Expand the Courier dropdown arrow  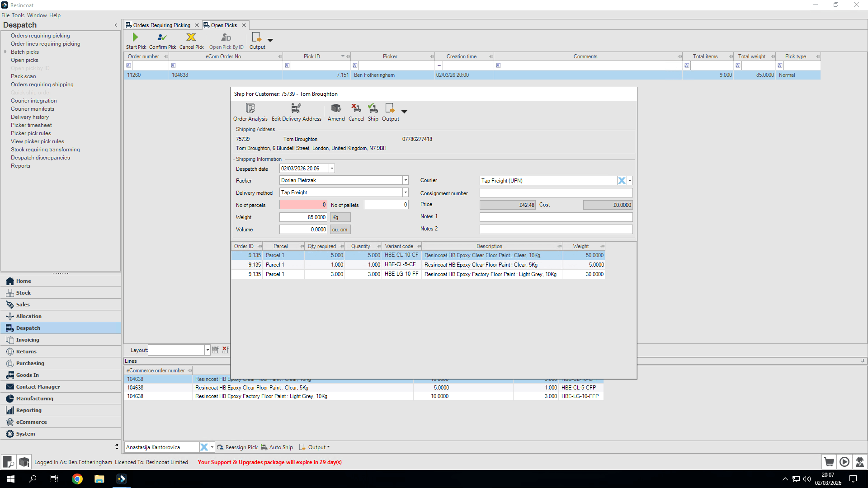click(x=630, y=181)
